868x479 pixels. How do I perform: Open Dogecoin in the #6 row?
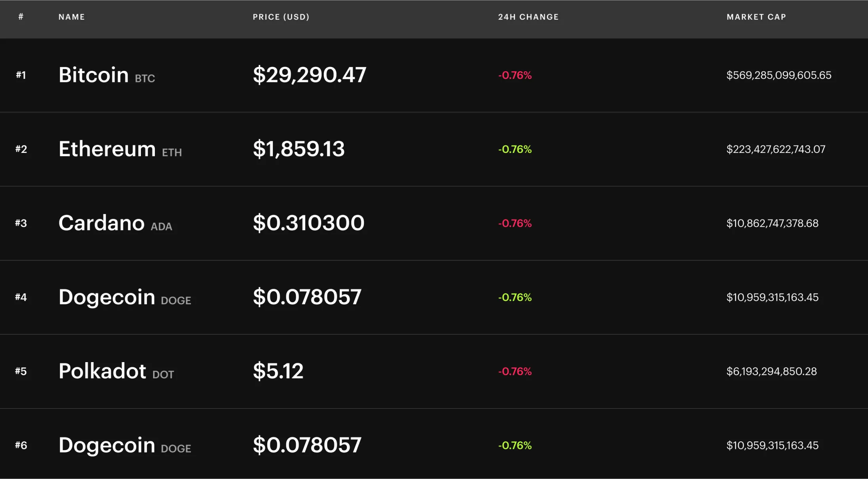107,445
